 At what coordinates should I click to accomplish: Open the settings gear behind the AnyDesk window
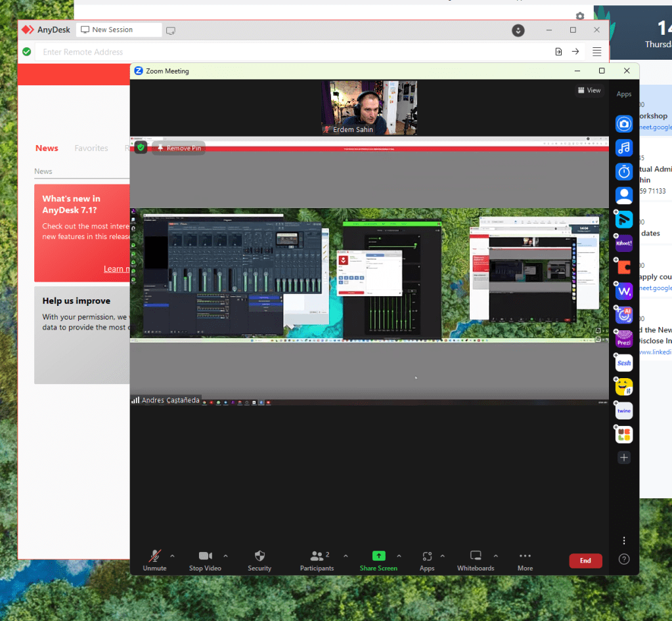[x=580, y=16]
